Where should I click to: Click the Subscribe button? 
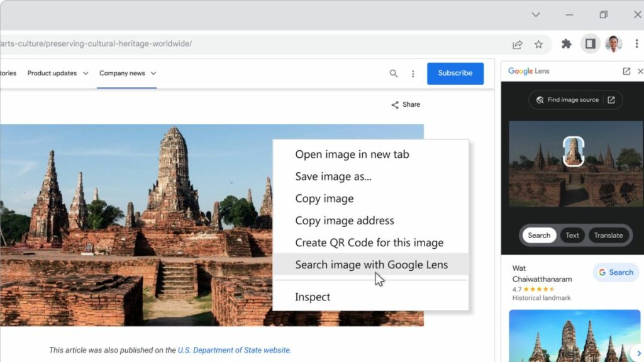(455, 74)
